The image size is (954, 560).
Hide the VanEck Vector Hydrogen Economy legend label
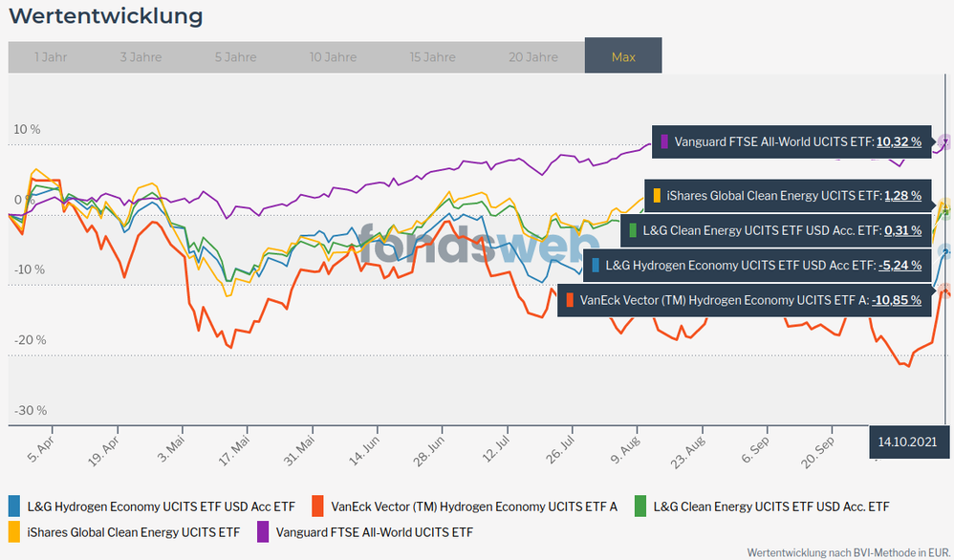(472, 506)
